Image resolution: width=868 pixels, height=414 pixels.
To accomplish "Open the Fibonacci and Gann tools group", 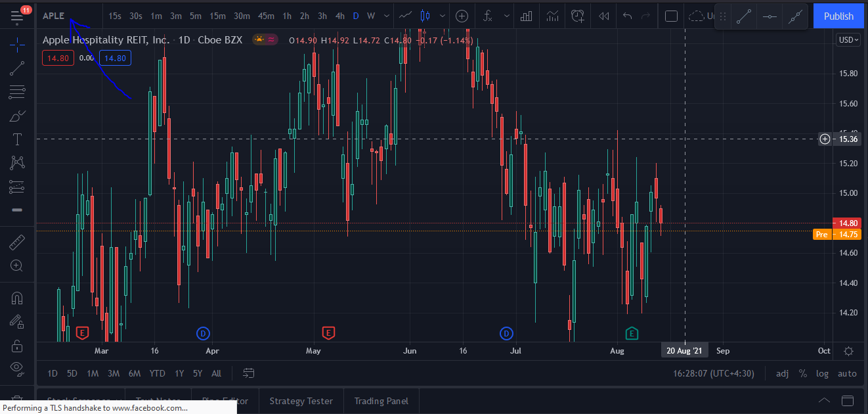I will pos(17,92).
